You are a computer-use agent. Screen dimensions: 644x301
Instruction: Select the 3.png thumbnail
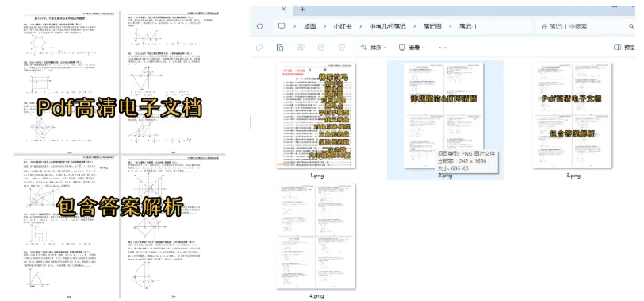pos(573,115)
